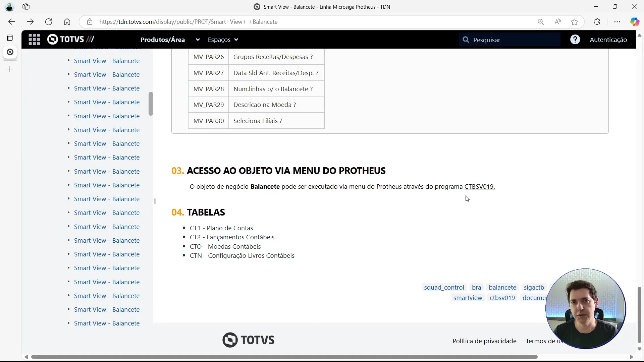Screen dimensions: 644x362
Task: Open the ctbsv019 label tag
Action: click(502, 298)
